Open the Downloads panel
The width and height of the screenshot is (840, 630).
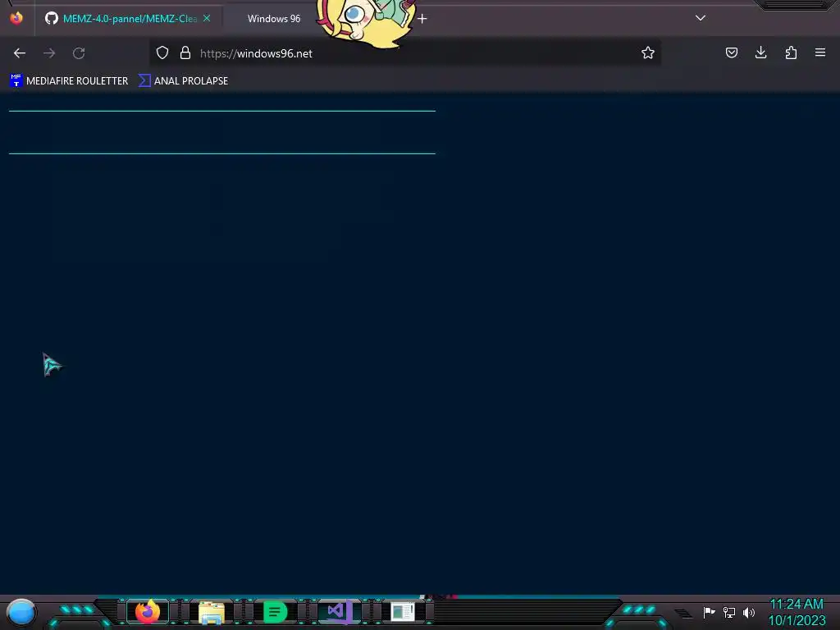(760, 52)
